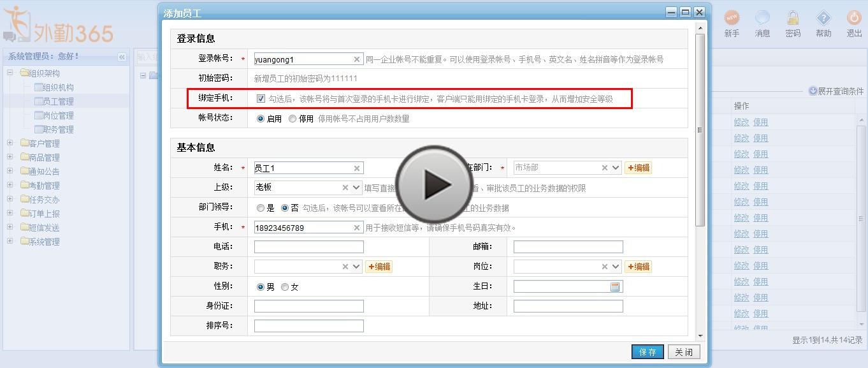
Task: Select 岗位管理 in the sidebar tree
Action: pos(58,115)
